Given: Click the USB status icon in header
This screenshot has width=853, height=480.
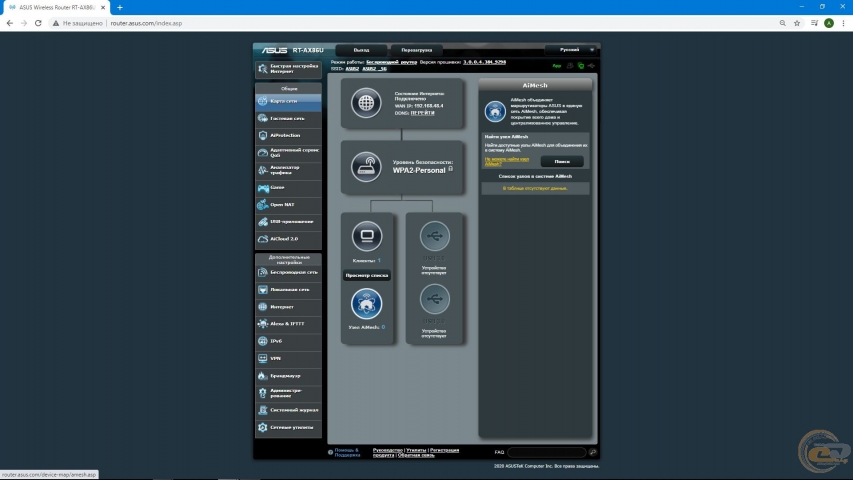Looking at the screenshot, I should pyautogui.click(x=591, y=66).
